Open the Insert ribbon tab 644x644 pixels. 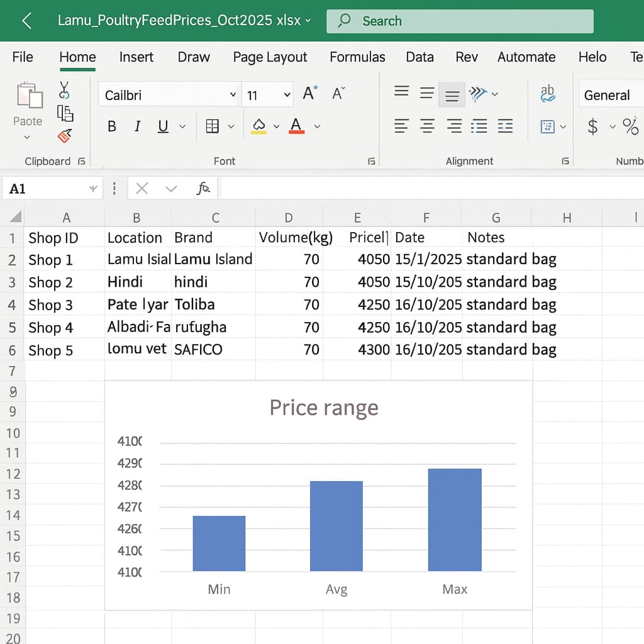click(136, 57)
